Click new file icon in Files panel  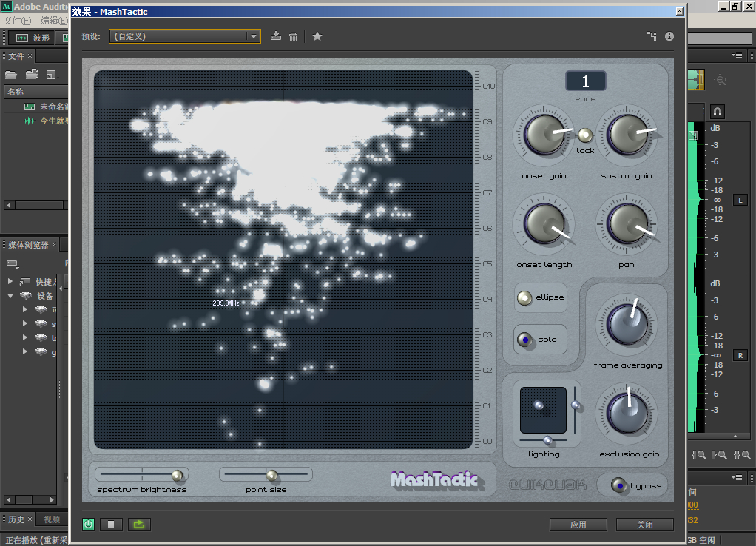(52, 75)
